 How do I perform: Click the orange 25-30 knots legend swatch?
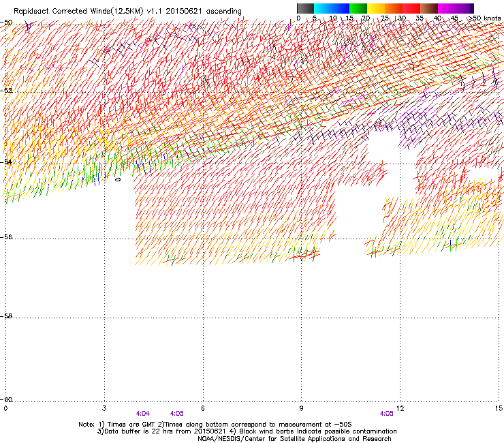394,8
